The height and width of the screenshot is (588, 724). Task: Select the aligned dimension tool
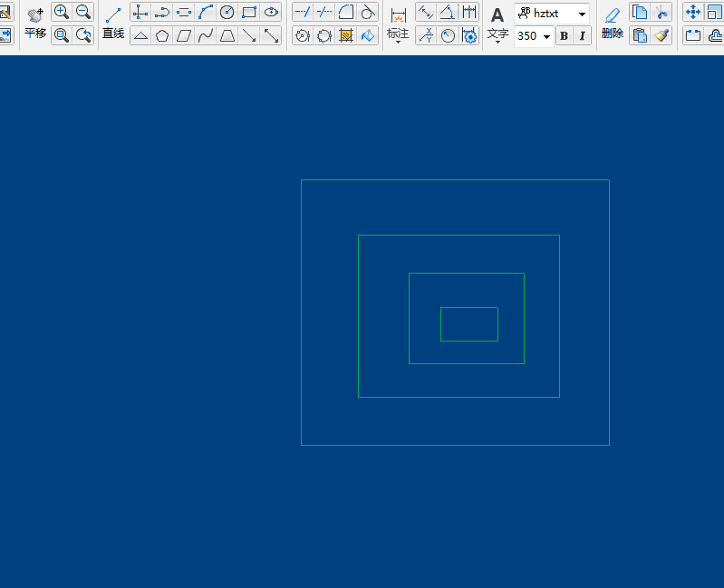pyautogui.click(x=425, y=13)
